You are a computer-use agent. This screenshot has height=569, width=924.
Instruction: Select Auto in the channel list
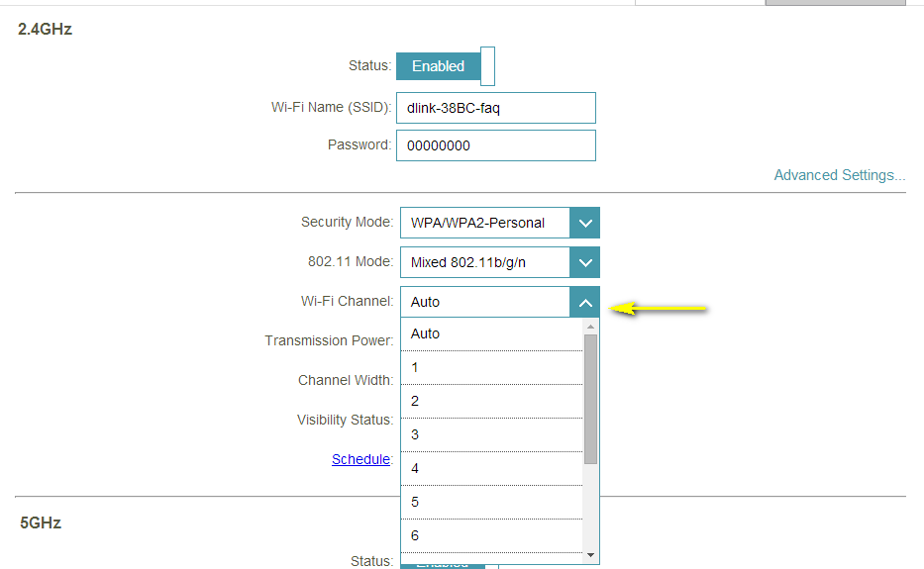[491, 333]
